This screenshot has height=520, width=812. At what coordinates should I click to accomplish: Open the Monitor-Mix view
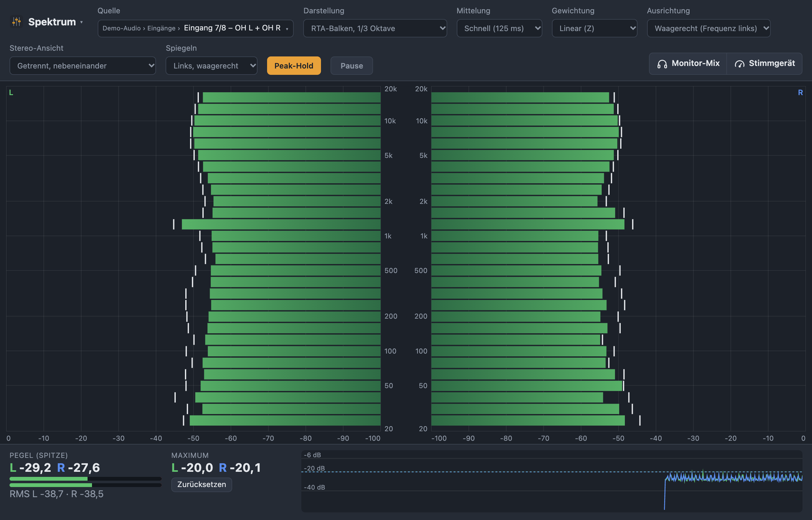coord(688,63)
